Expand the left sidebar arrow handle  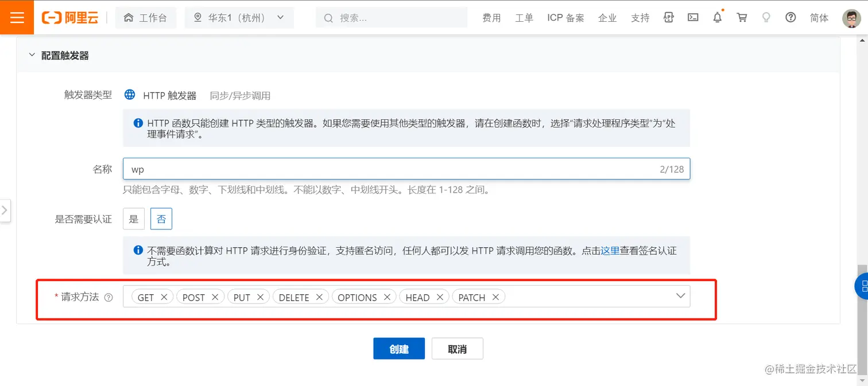tap(5, 210)
